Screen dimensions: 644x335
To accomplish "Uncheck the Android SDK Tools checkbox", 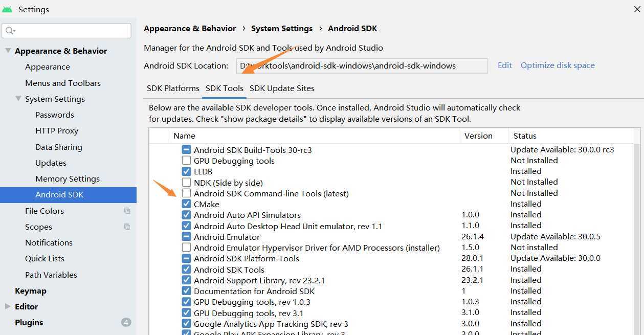I will tap(186, 270).
